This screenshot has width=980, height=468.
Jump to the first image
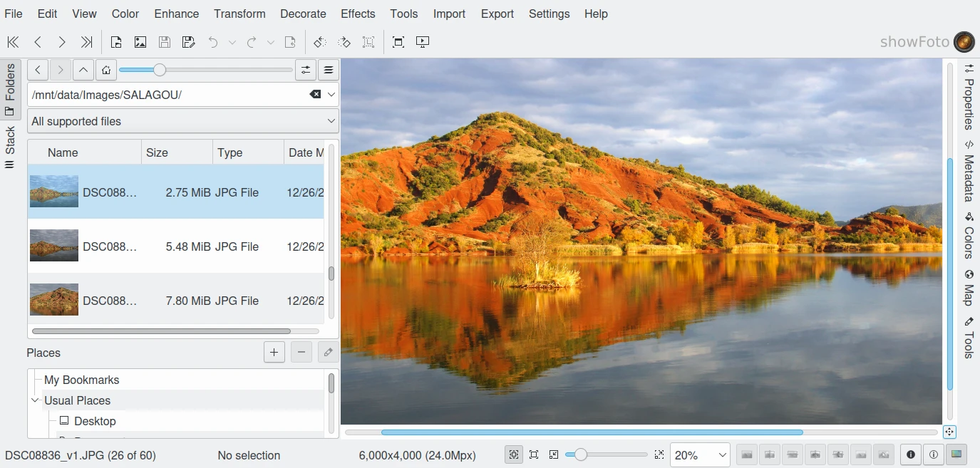[13, 42]
